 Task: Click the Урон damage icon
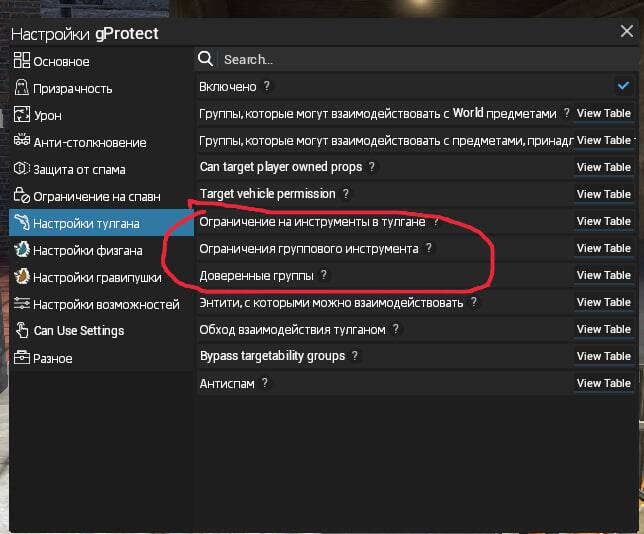point(21,116)
